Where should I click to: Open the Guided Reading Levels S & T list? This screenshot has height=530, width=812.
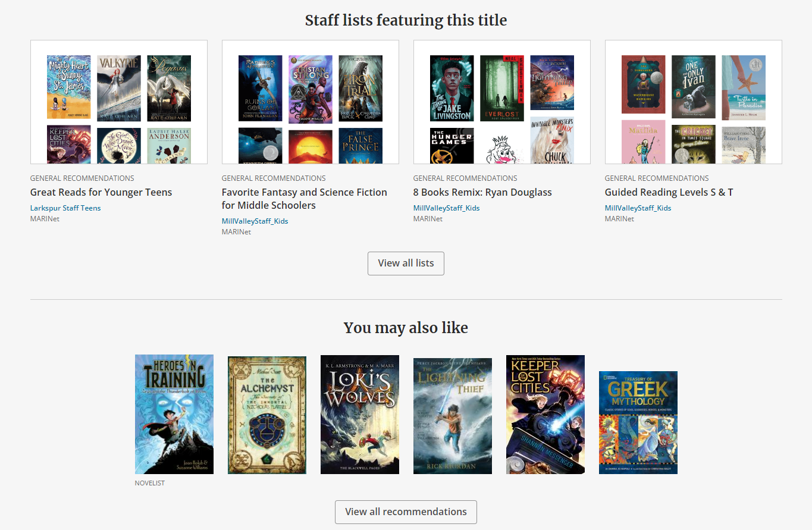(669, 192)
